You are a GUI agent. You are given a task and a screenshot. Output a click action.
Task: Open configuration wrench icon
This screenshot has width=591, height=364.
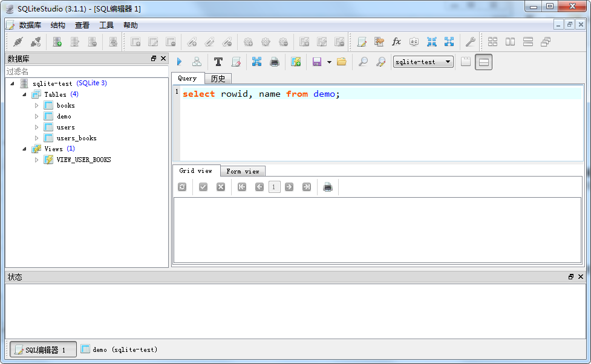pos(470,42)
